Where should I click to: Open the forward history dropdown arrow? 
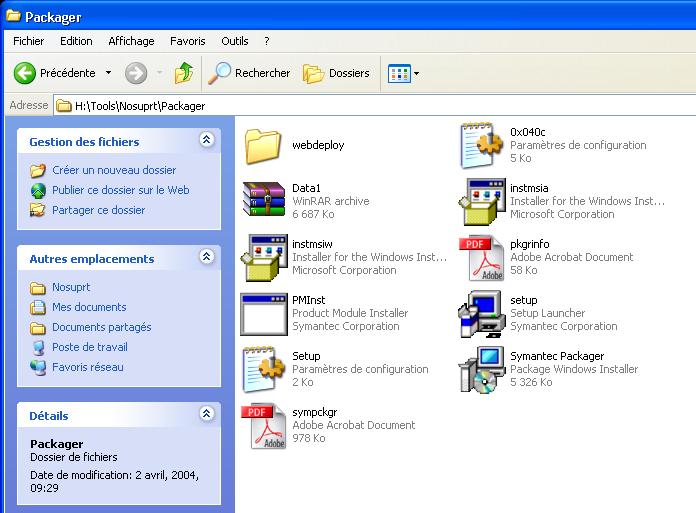pos(159,72)
